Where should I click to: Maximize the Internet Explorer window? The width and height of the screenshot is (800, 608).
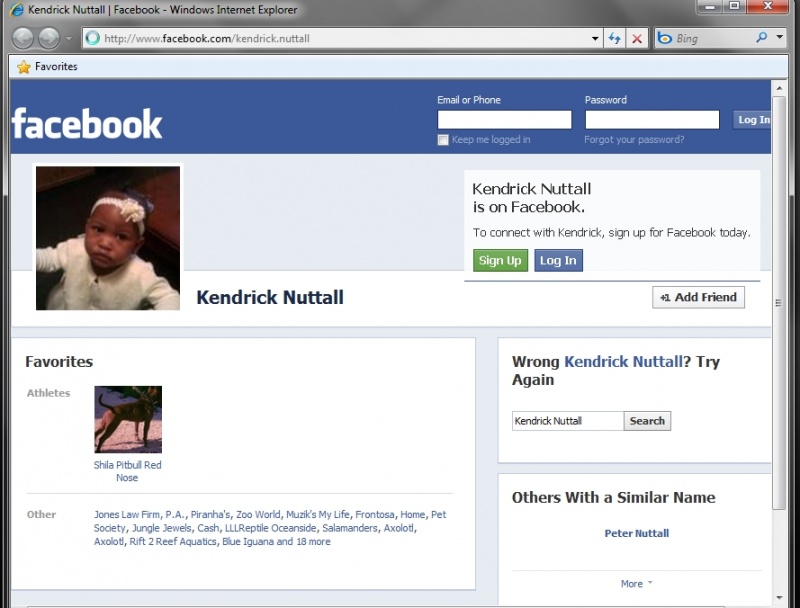[734, 6]
